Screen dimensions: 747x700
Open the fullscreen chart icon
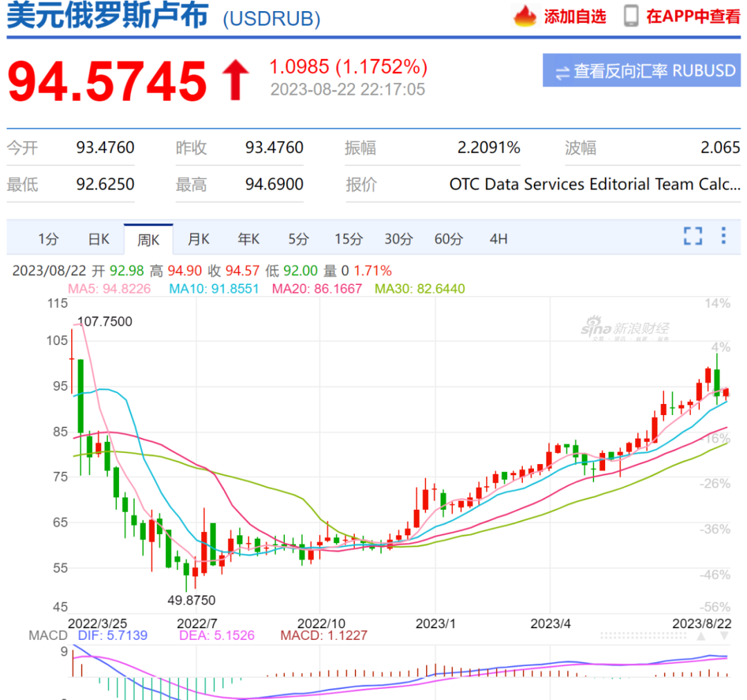(692, 236)
